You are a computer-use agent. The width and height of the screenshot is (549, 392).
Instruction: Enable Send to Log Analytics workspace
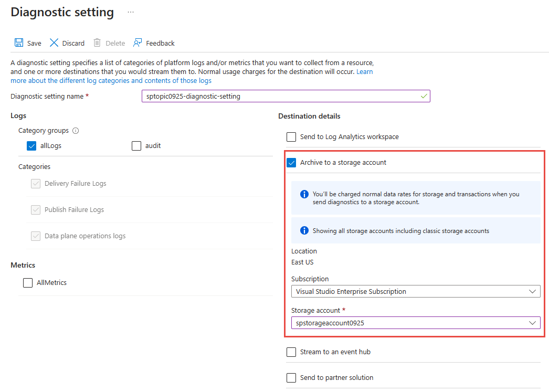291,136
